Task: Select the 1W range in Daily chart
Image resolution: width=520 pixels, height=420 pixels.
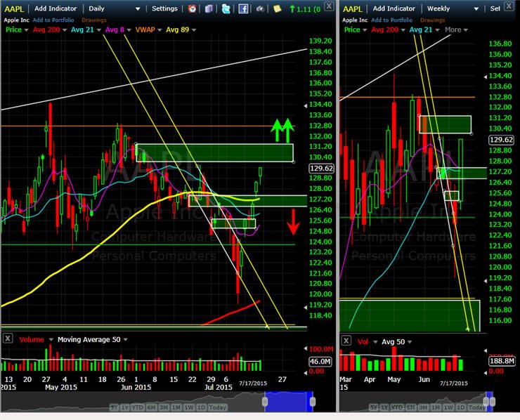Action: click(189, 407)
